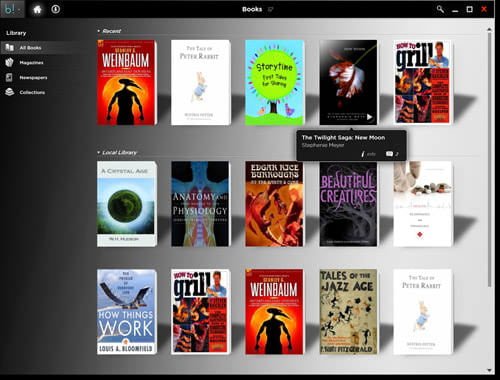Open How Things Work book cover
The image size is (500, 380).
[x=126, y=312]
